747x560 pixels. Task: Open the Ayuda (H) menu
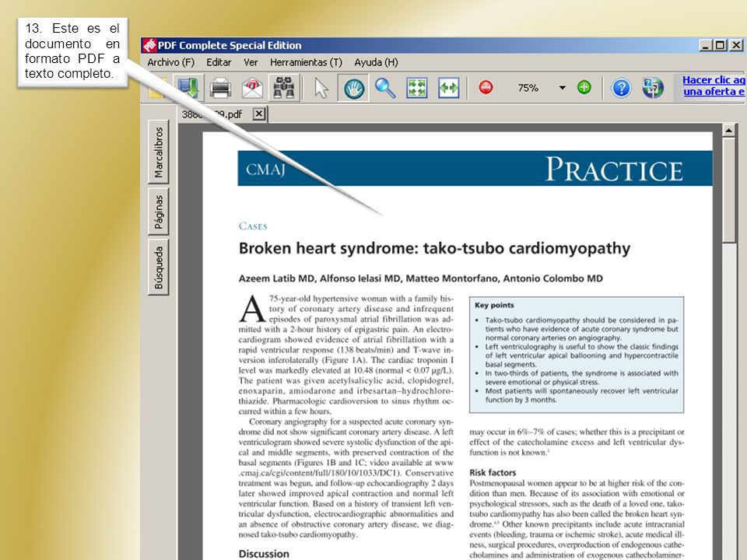coord(376,62)
